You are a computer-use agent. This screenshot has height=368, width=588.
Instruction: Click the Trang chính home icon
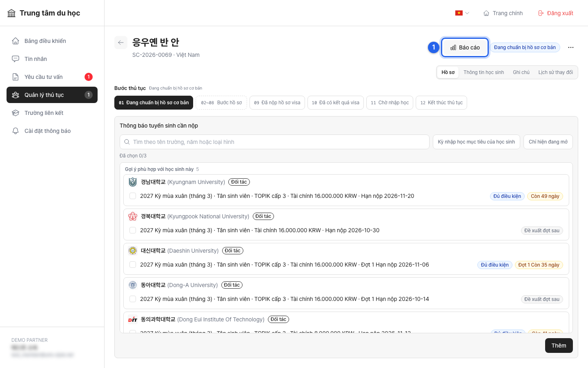(486, 13)
